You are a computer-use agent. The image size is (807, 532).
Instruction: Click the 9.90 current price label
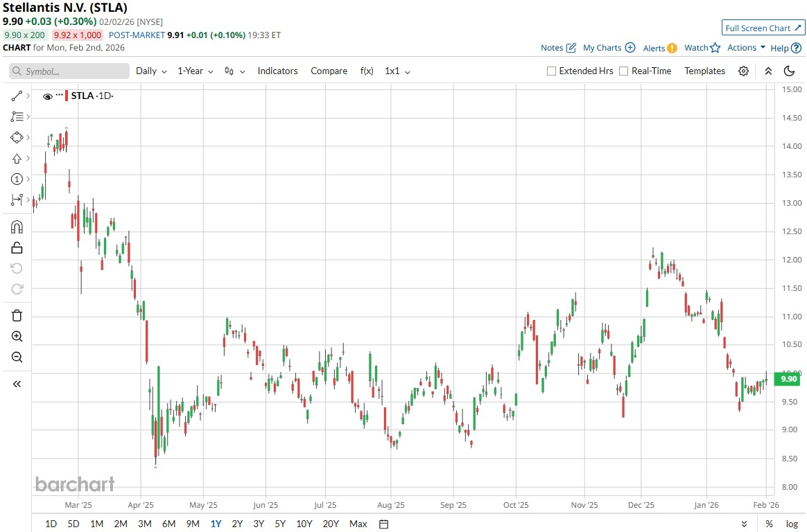(x=788, y=379)
